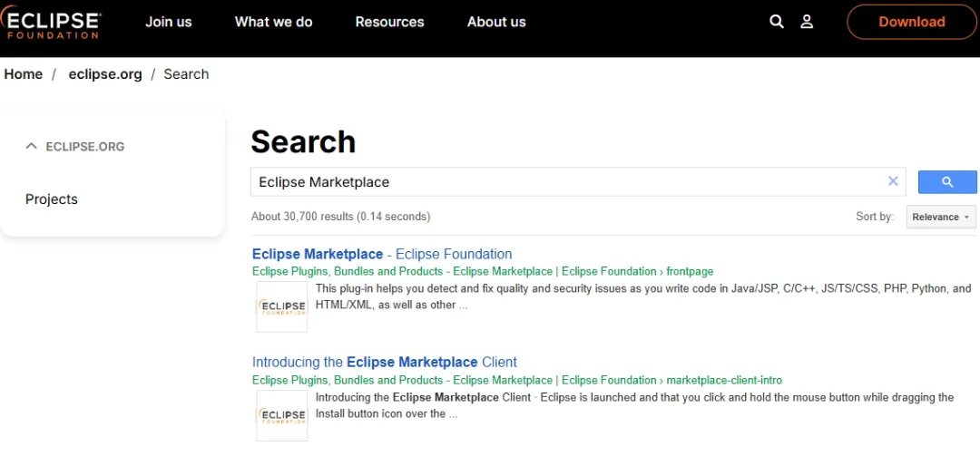980x456 pixels.
Task: Click the About 30,700 results text
Action: coord(340,217)
